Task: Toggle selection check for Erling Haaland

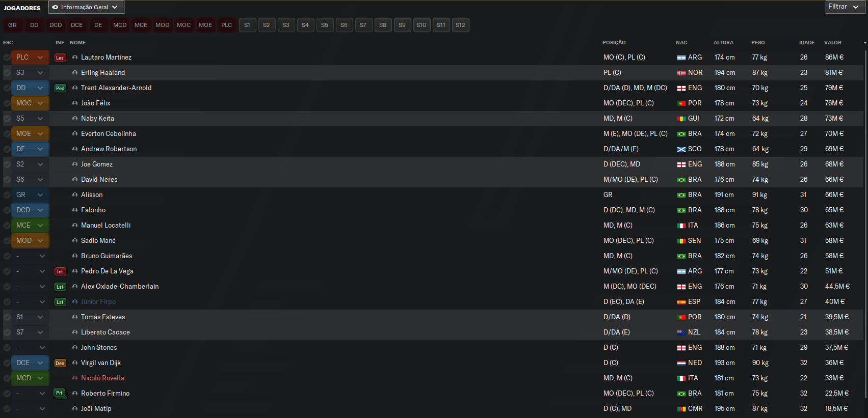Action: pos(7,73)
